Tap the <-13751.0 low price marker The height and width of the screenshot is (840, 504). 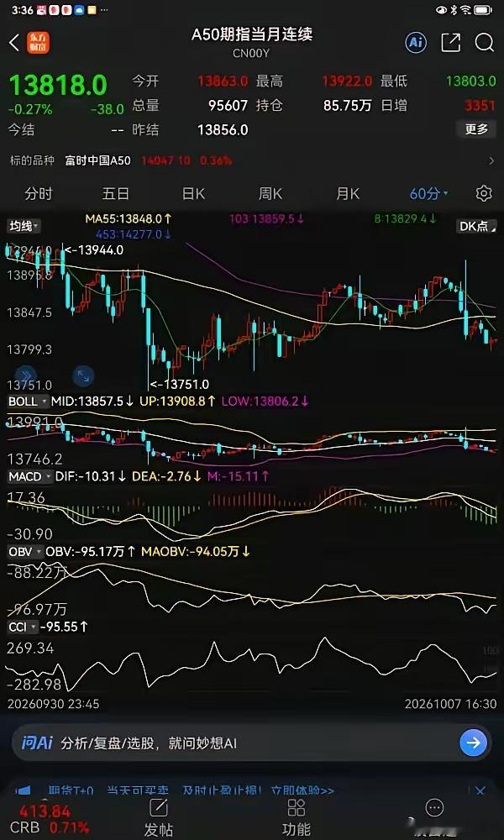tap(180, 384)
